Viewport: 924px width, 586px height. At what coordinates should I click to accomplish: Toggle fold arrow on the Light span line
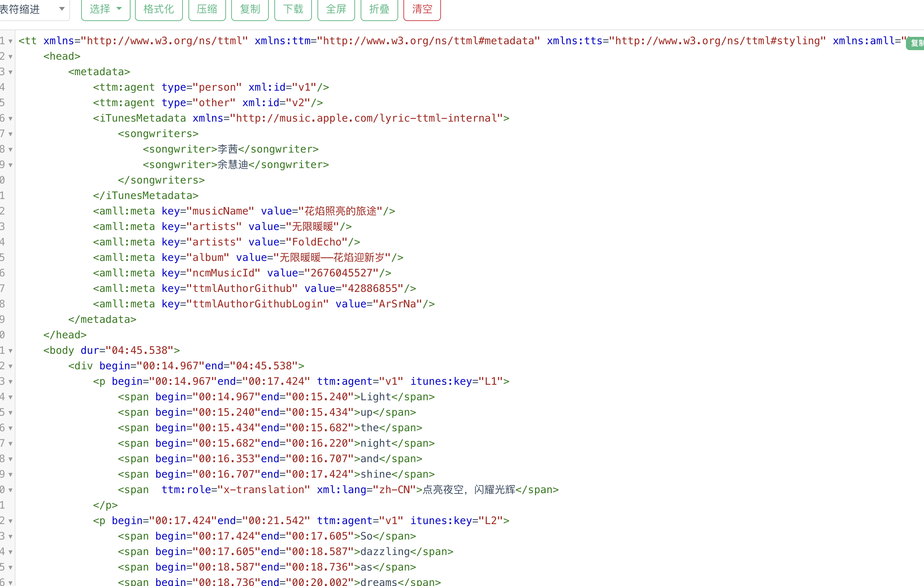pyautogui.click(x=10, y=397)
